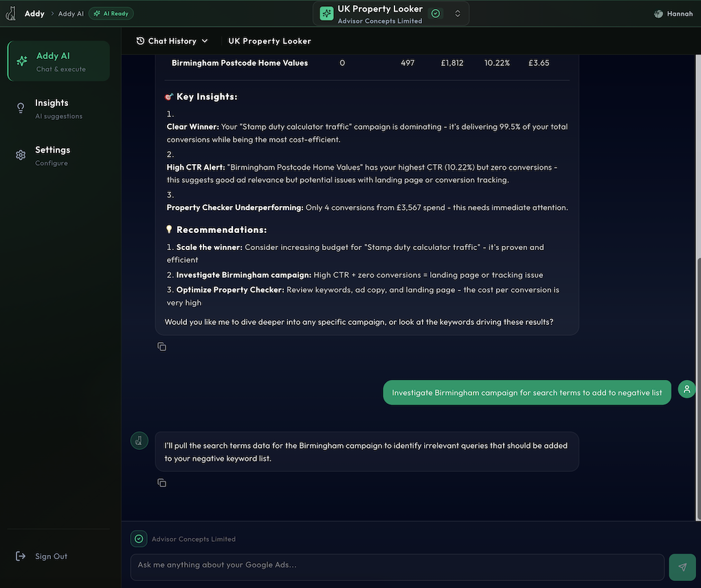Click the Sign Out arrow icon
The image size is (701, 588).
[x=21, y=556]
